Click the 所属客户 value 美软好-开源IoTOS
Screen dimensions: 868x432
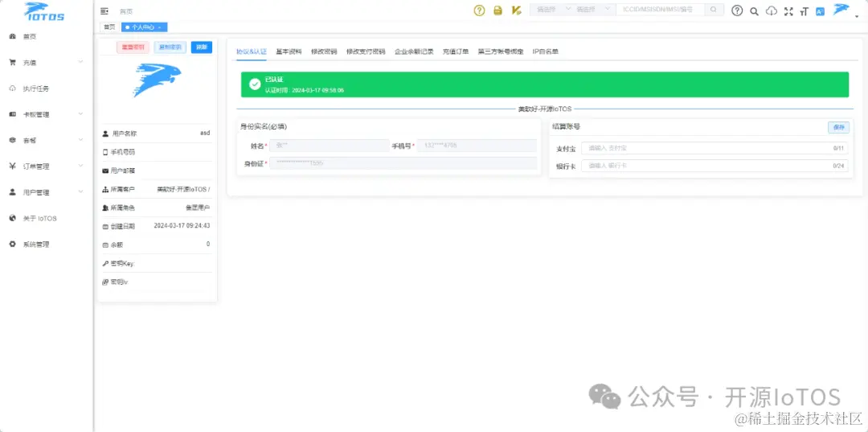click(183, 189)
